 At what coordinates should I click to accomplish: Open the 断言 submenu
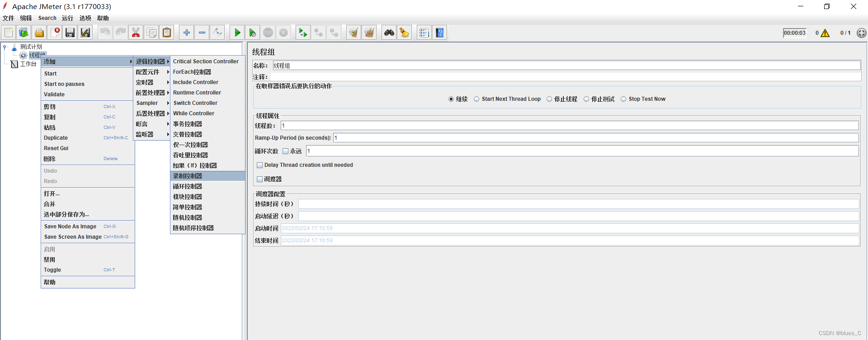(152, 124)
